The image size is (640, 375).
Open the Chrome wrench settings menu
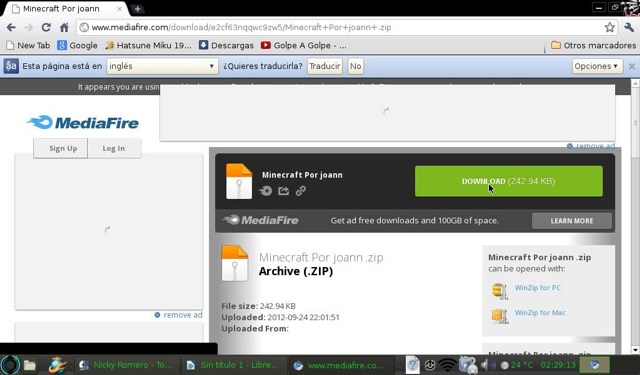coord(629,27)
